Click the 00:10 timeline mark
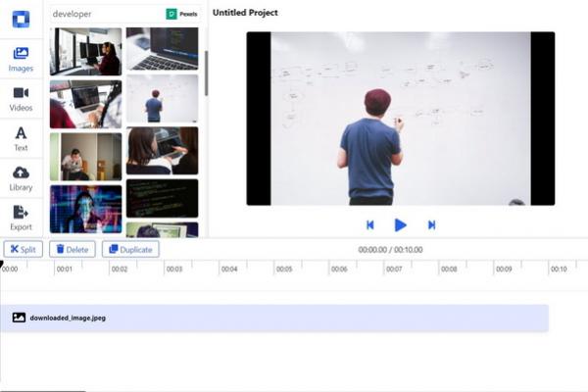 559,269
